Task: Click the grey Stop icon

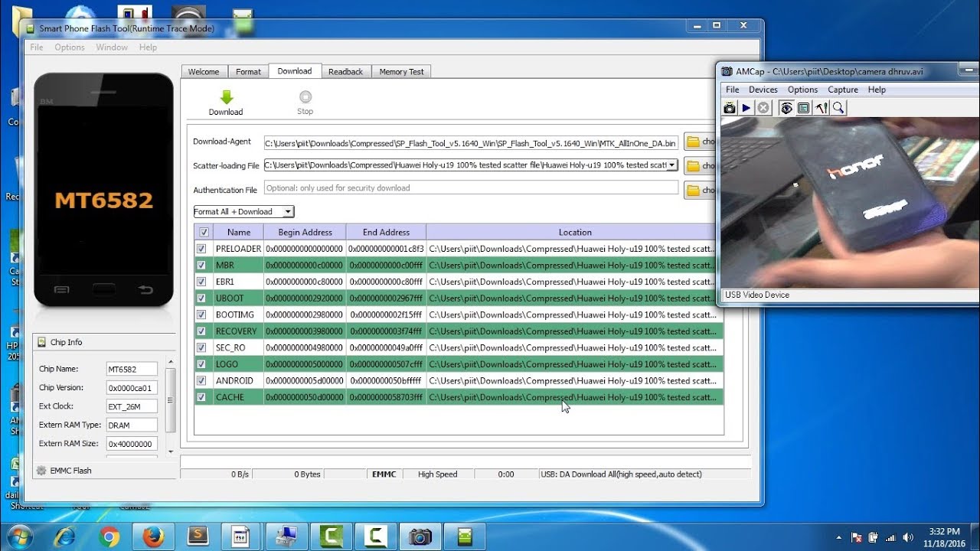Action: [x=305, y=96]
